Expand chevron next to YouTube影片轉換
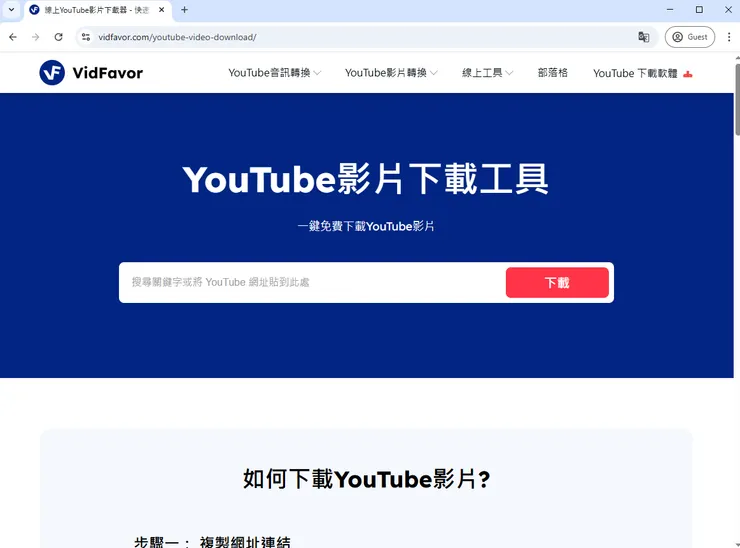Screen dimensions: 740x548 433,73
